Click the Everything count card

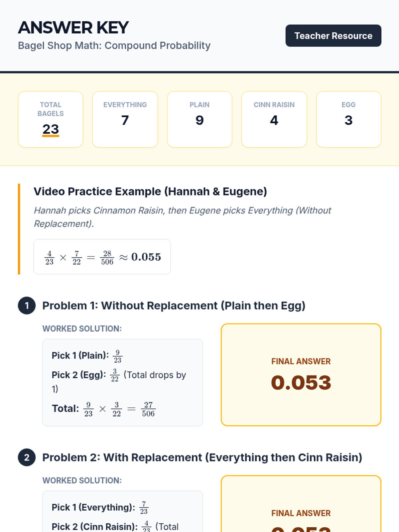tap(125, 119)
